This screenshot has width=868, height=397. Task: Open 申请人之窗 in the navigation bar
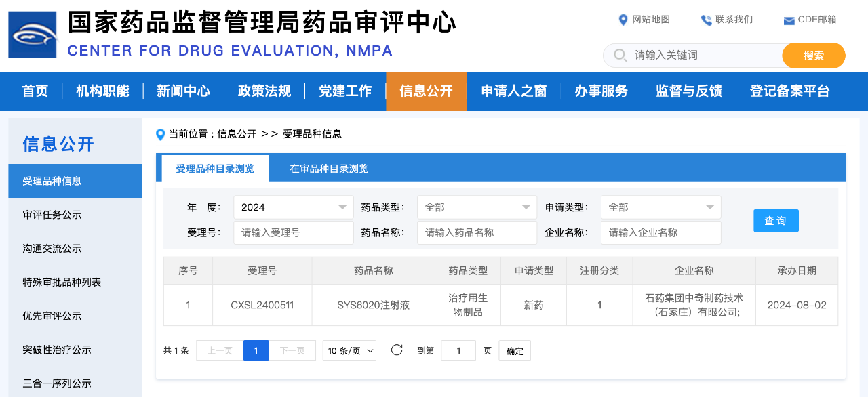[x=513, y=91]
